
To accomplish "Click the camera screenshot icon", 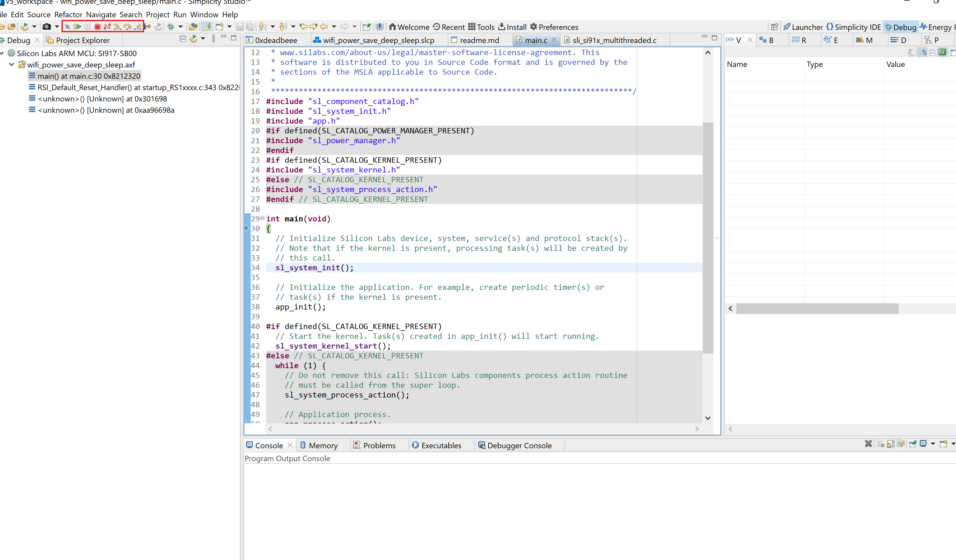I will pos(47,27).
